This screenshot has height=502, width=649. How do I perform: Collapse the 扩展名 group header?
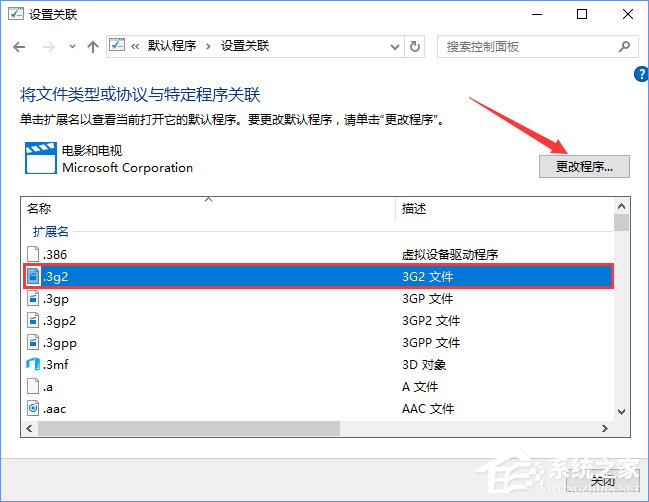coord(50,231)
